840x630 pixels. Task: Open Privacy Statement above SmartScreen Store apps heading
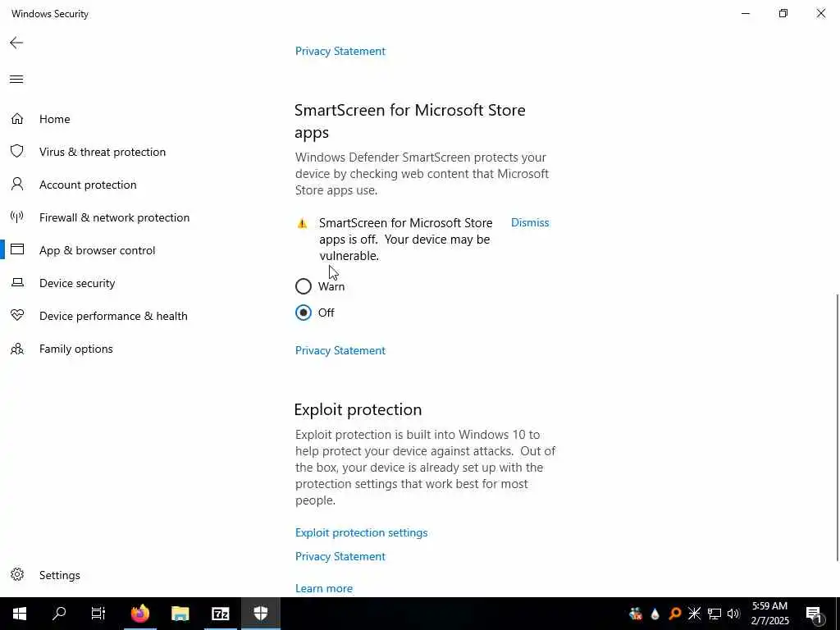pyautogui.click(x=340, y=51)
